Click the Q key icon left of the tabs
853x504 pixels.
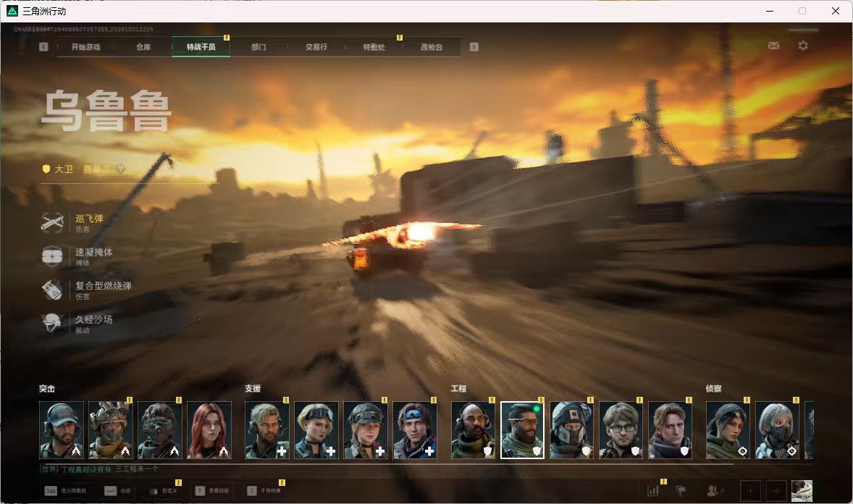point(44,47)
